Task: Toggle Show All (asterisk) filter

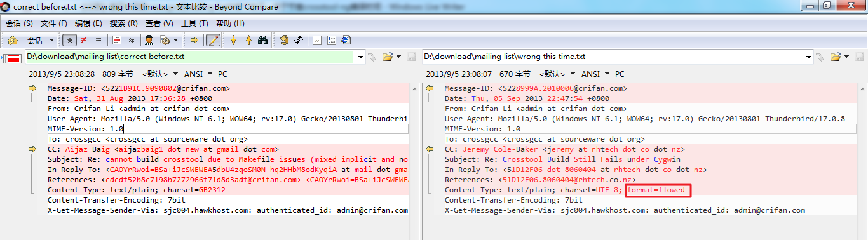Action: click(x=69, y=40)
